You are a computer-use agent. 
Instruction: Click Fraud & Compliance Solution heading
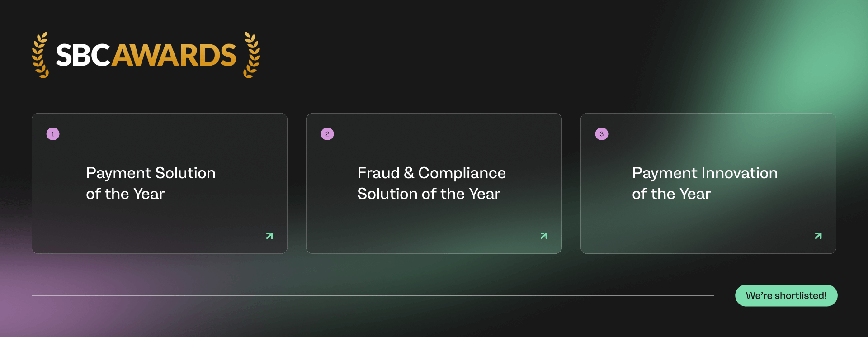(431, 183)
